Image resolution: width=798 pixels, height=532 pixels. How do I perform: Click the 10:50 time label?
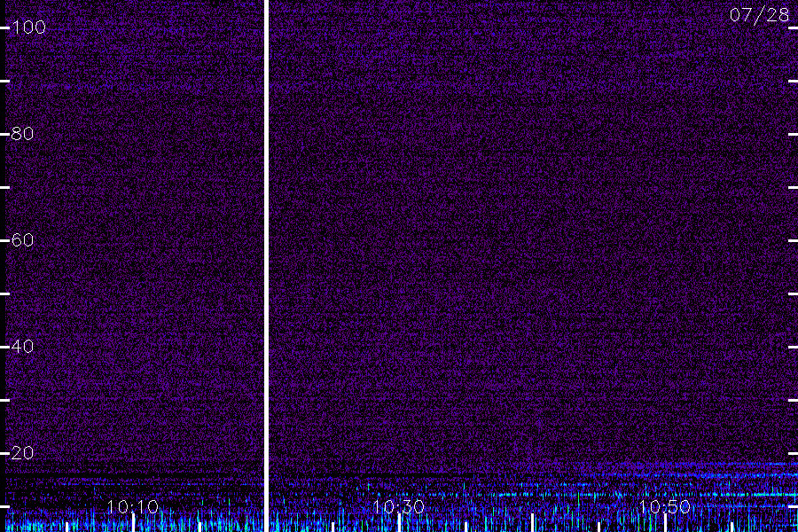pyautogui.click(x=665, y=506)
